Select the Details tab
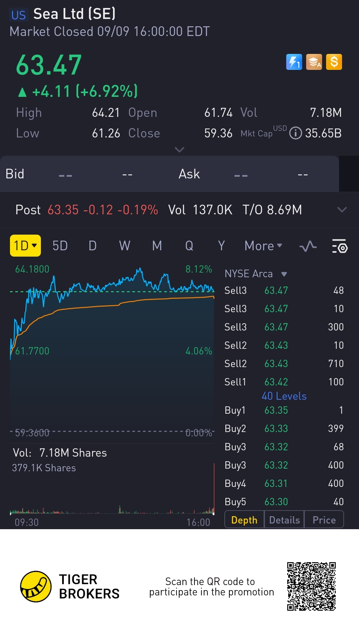This screenshot has width=359, height=644. 284,520
